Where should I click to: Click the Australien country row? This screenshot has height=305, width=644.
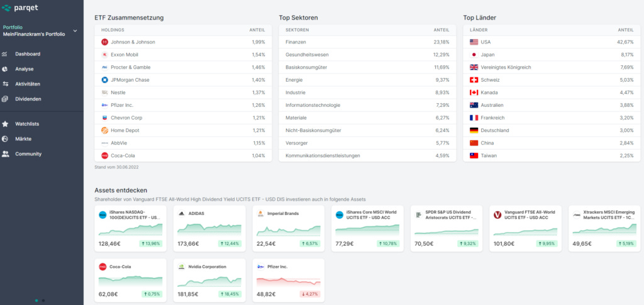(552, 105)
